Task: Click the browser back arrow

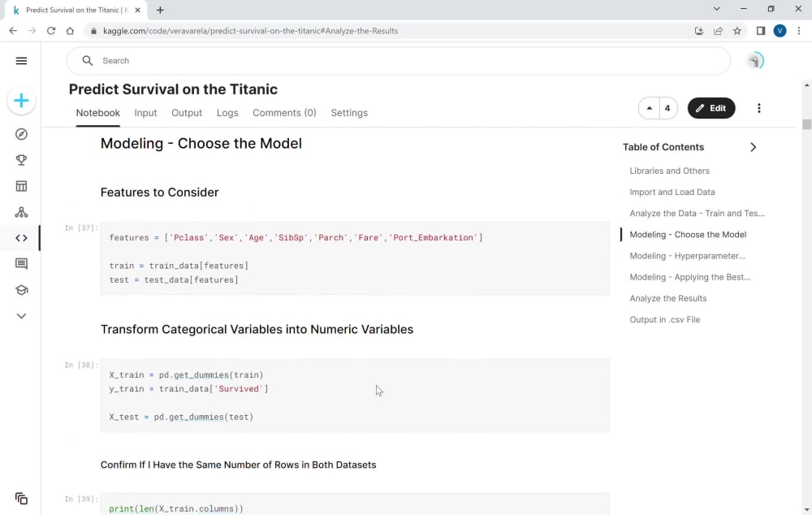Action: point(13,31)
